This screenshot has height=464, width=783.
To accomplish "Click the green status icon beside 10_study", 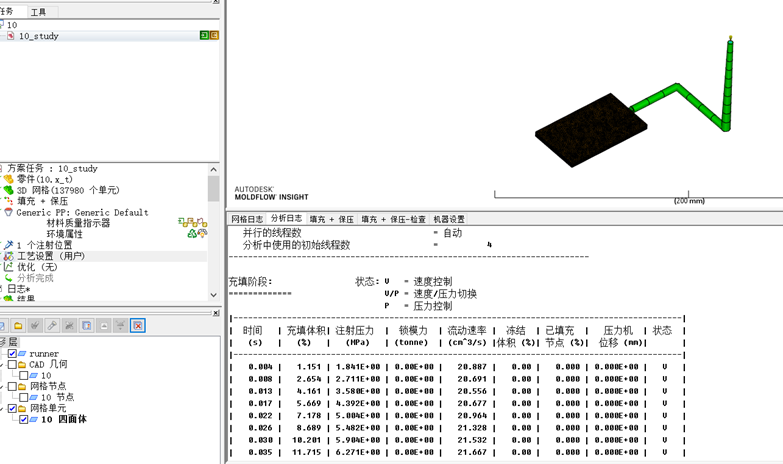I will 204,35.
